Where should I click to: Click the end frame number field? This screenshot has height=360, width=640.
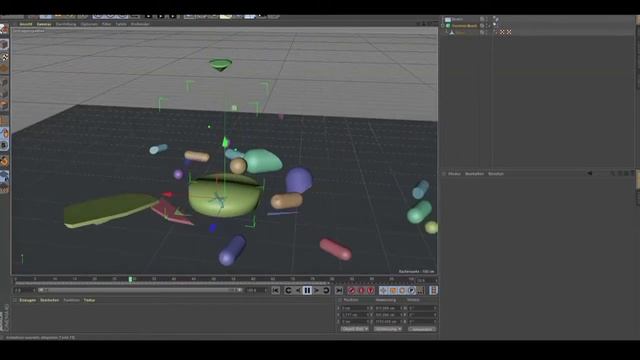coord(255,290)
